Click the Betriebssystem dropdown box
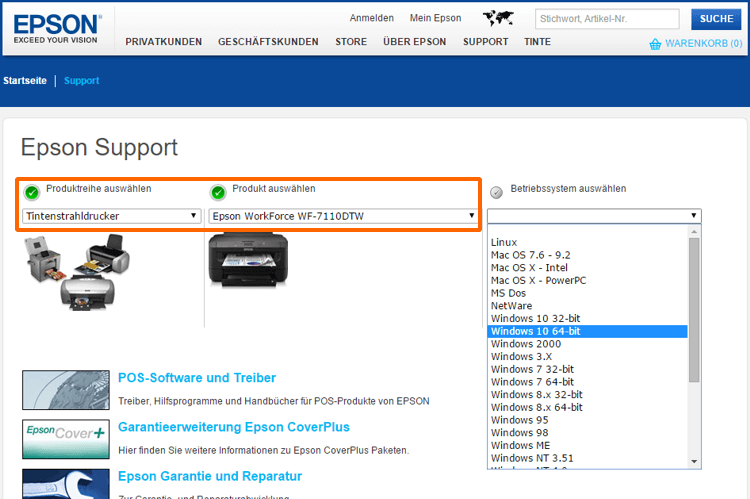Image resolution: width=750 pixels, height=499 pixels. coord(594,216)
